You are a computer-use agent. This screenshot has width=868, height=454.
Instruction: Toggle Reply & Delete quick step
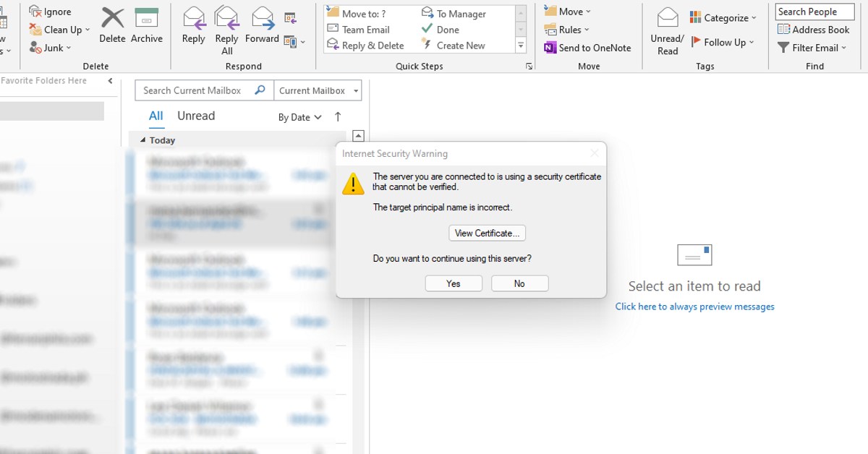coord(367,45)
